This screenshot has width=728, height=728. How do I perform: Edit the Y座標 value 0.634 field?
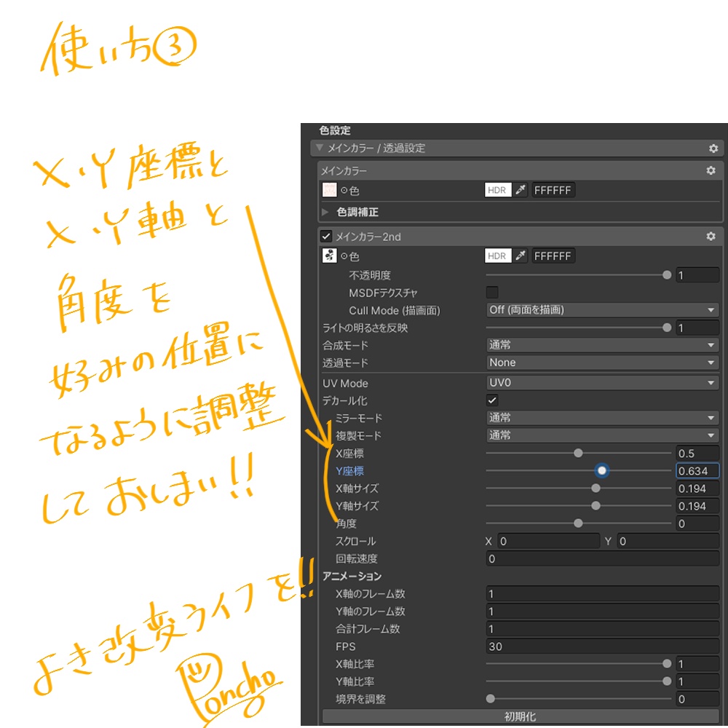[x=697, y=471]
